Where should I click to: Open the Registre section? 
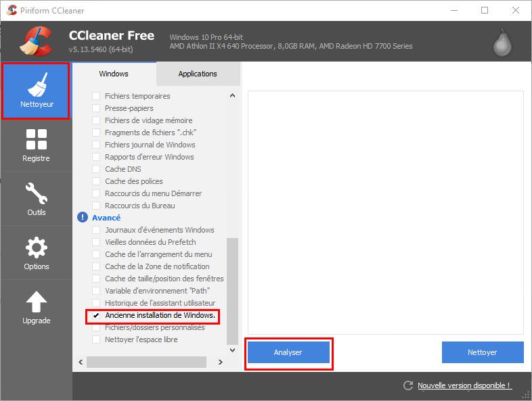36,145
